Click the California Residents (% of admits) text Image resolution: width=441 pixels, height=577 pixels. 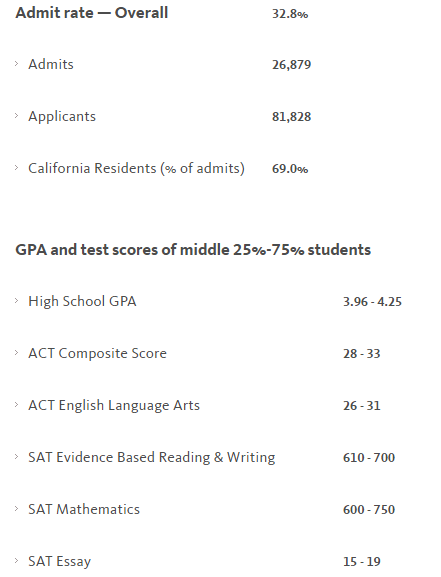pos(136,169)
